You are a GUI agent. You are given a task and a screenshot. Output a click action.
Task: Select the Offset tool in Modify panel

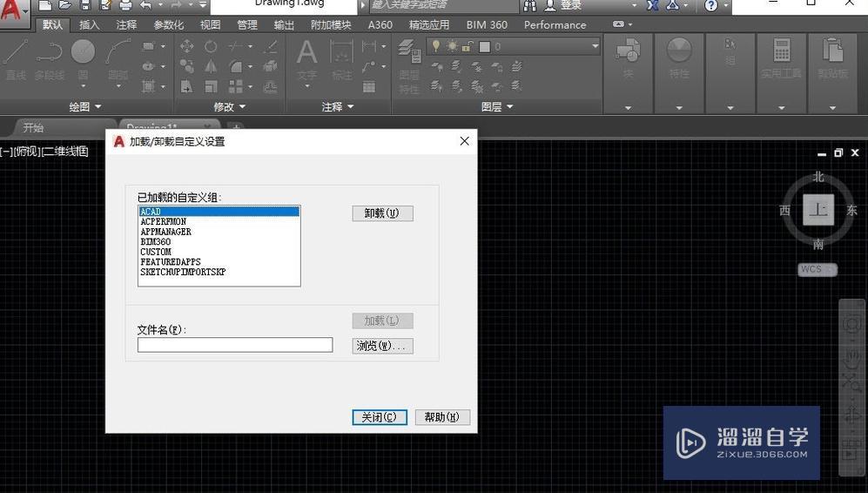point(270,86)
